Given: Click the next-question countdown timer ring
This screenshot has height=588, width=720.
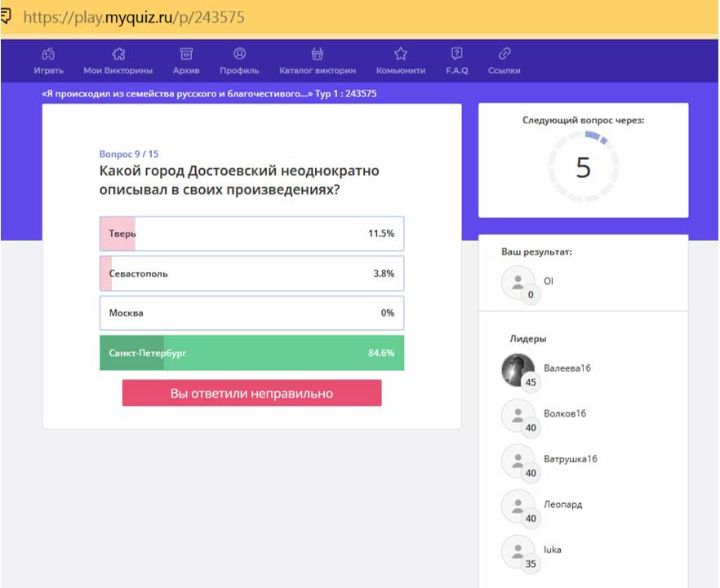Looking at the screenshot, I should 583,167.
